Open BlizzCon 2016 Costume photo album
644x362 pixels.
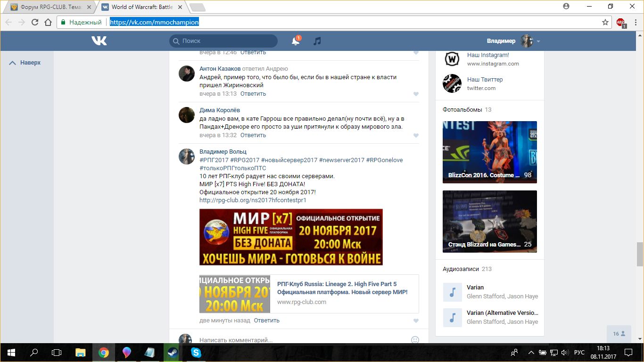point(489,152)
